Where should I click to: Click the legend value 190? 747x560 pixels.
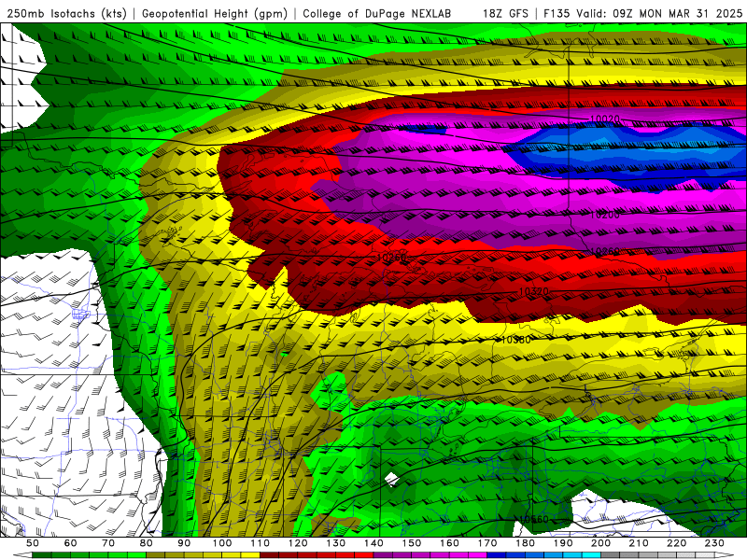coord(563,543)
